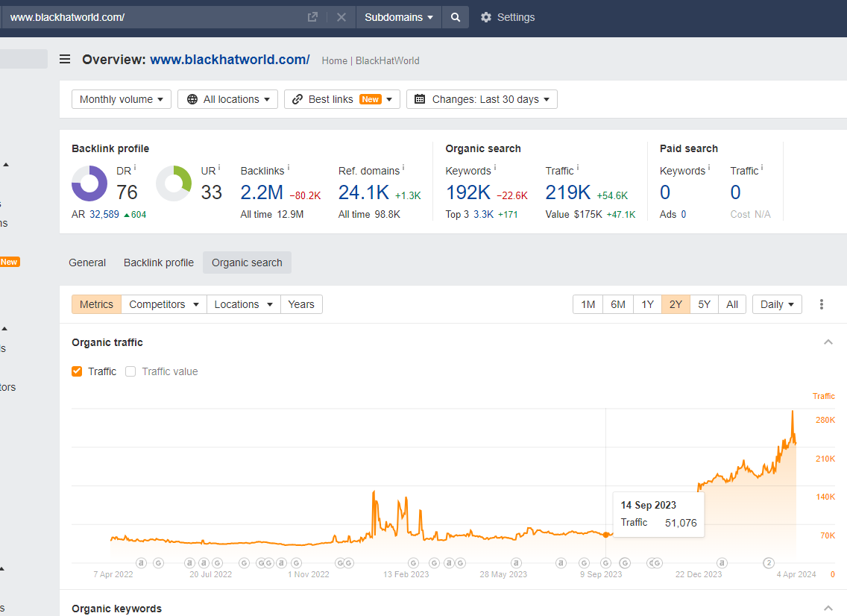Open the AR 32,589 rank link
This screenshot has width=847, height=616.
tap(104, 215)
